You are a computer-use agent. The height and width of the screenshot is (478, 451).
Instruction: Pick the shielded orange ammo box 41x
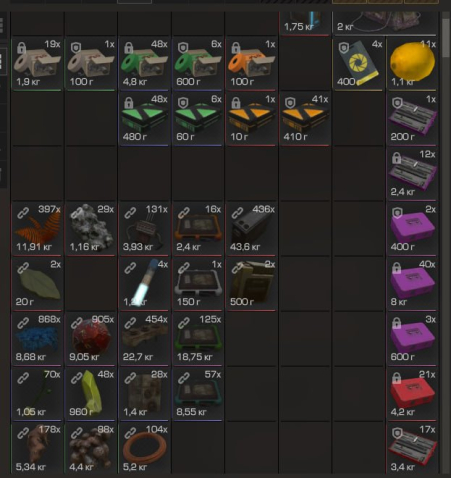pyautogui.click(x=305, y=119)
